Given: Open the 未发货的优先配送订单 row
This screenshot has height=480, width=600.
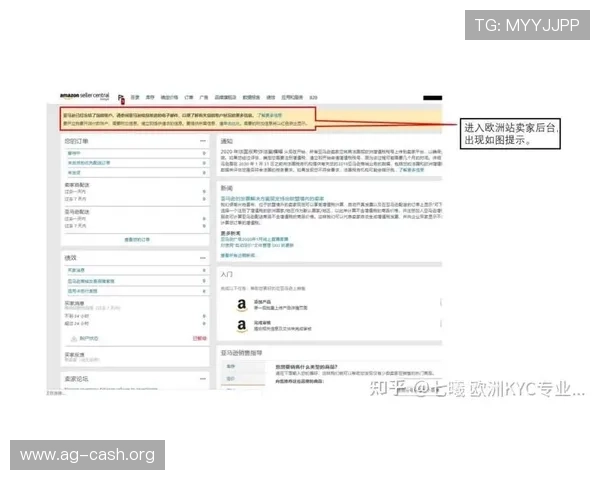Looking at the screenshot, I should pyautogui.click(x=137, y=163).
